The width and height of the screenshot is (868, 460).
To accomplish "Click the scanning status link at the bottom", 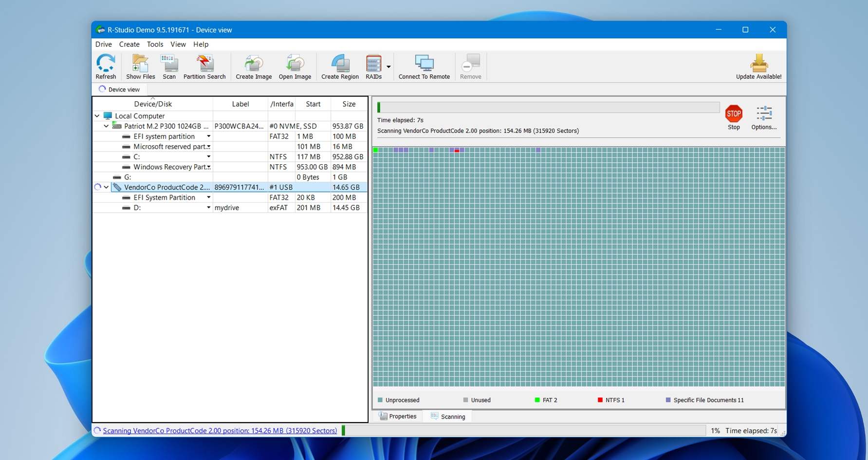I will coord(220,431).
